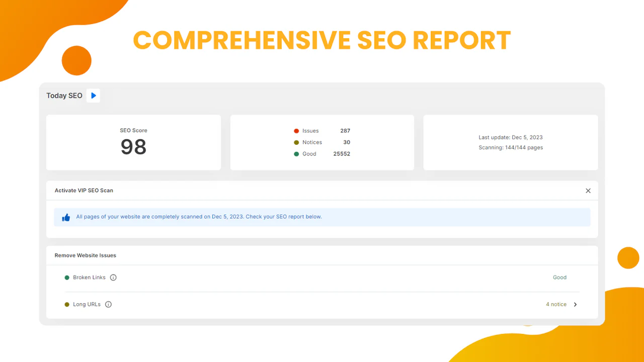Click the all pages scanned notice banner

[x=322, y=217]
